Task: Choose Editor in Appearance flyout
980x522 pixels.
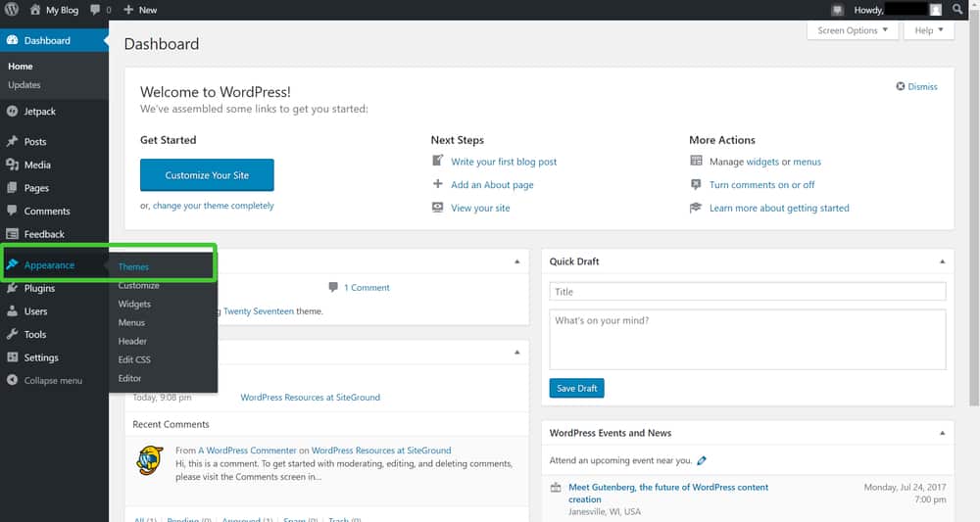Action: click(x=129, y=378)
